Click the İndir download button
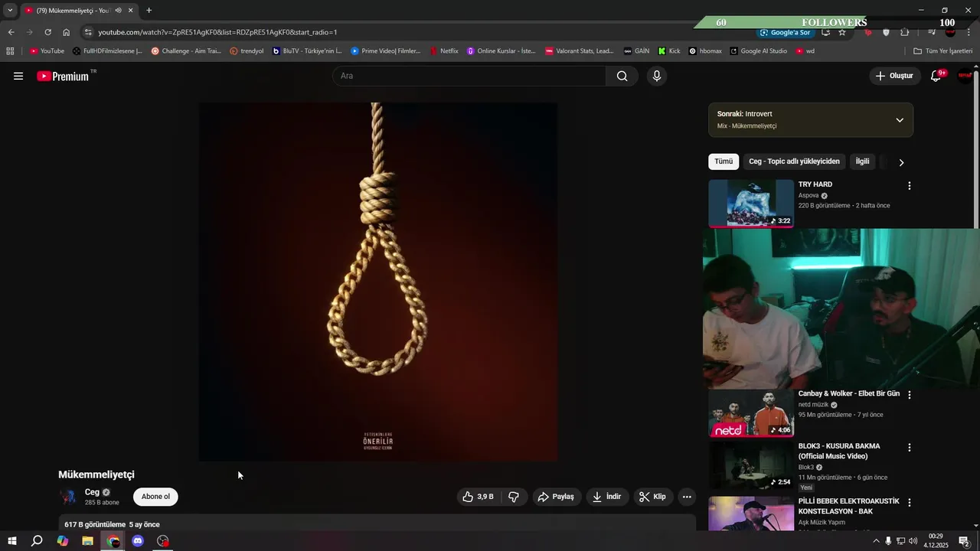980x551 pixels. coord(607,497)
